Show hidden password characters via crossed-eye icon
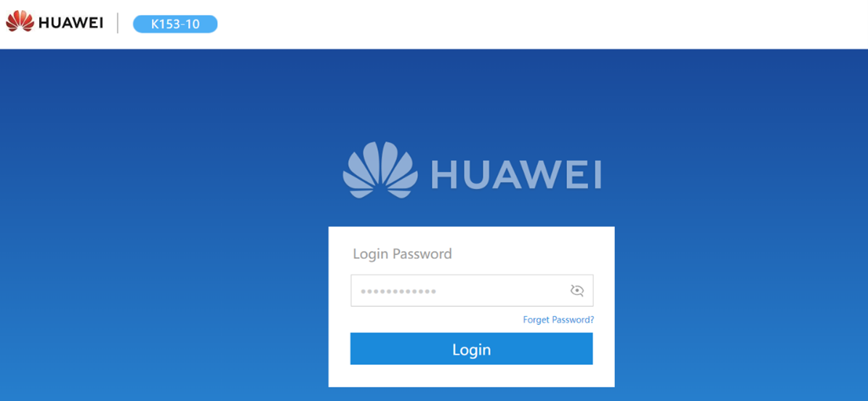The height and width of the screenshot is (401, 868). [577, 291]
